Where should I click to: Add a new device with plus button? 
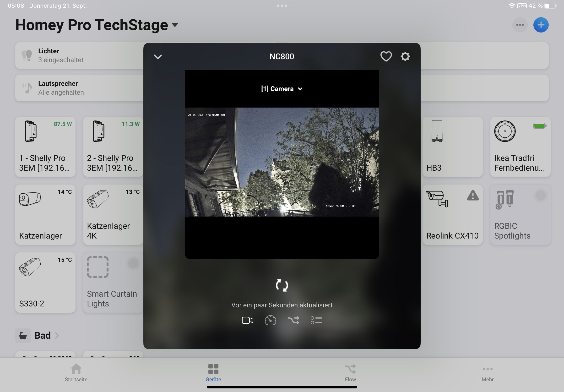541,25
